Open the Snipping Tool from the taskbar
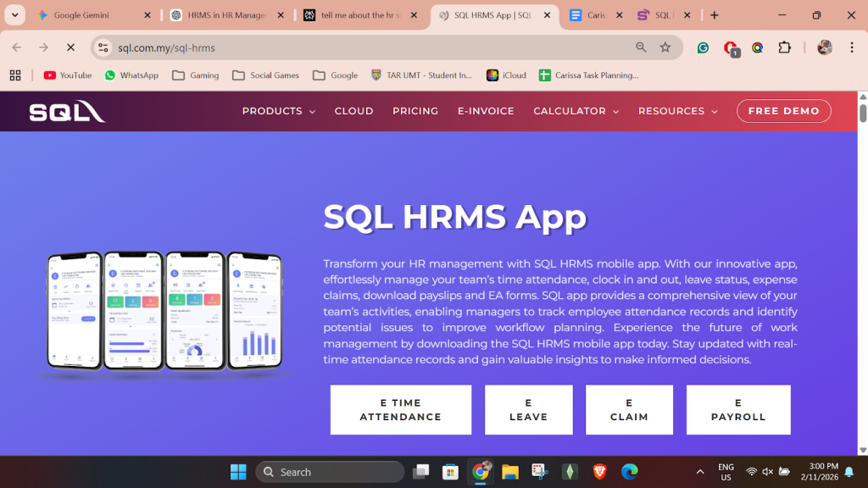 tap(539, 472)
